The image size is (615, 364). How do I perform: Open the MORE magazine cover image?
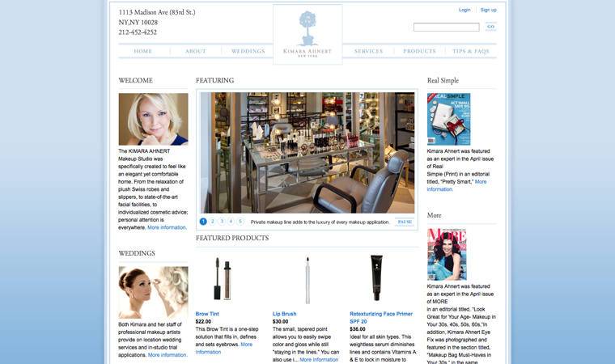(x=447, y=254)
